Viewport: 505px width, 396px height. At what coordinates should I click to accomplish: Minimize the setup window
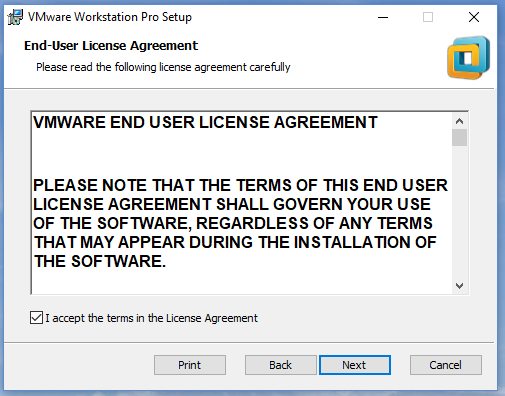click(383, 17)
